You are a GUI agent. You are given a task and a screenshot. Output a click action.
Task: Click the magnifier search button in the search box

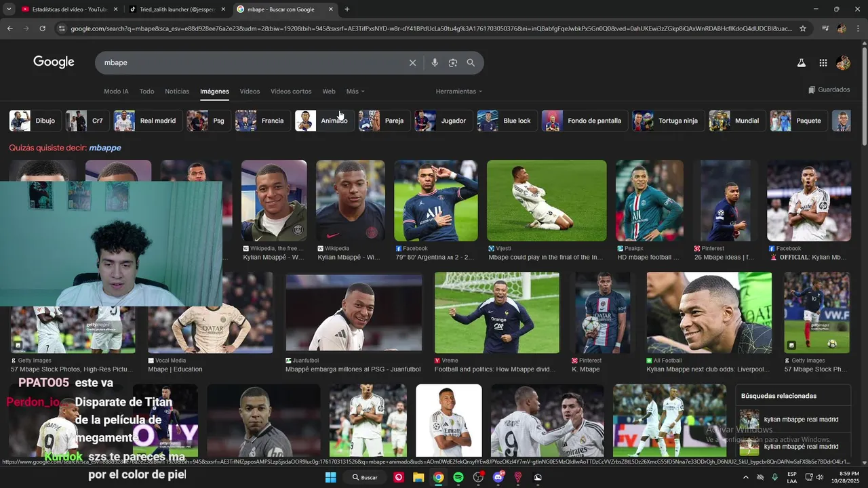[471, 62]
